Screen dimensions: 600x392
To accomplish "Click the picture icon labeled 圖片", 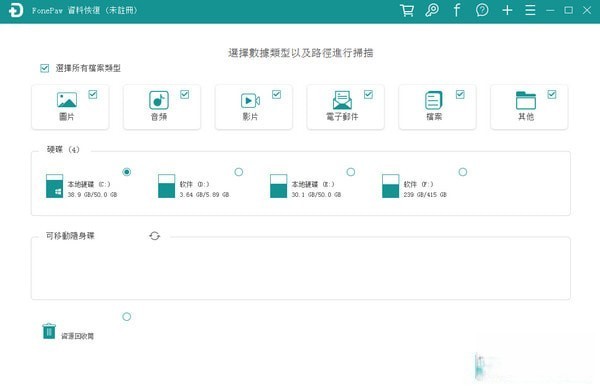I will (x=67, y=100).
